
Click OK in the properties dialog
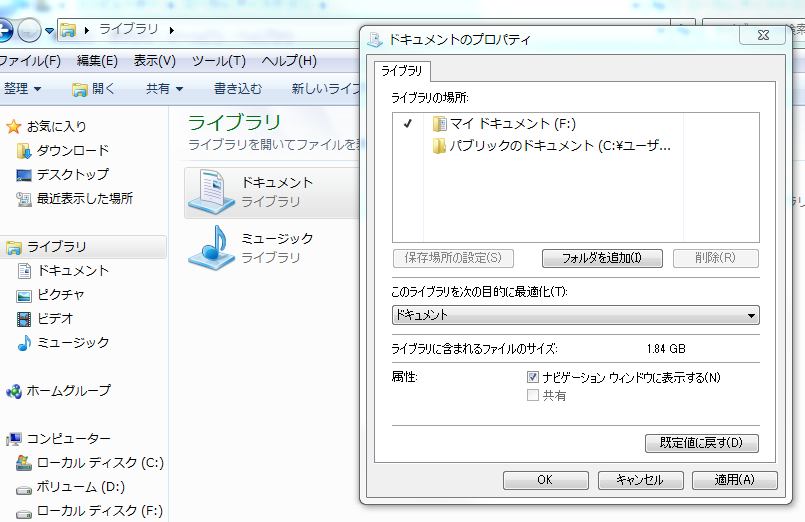coord(546,480)
